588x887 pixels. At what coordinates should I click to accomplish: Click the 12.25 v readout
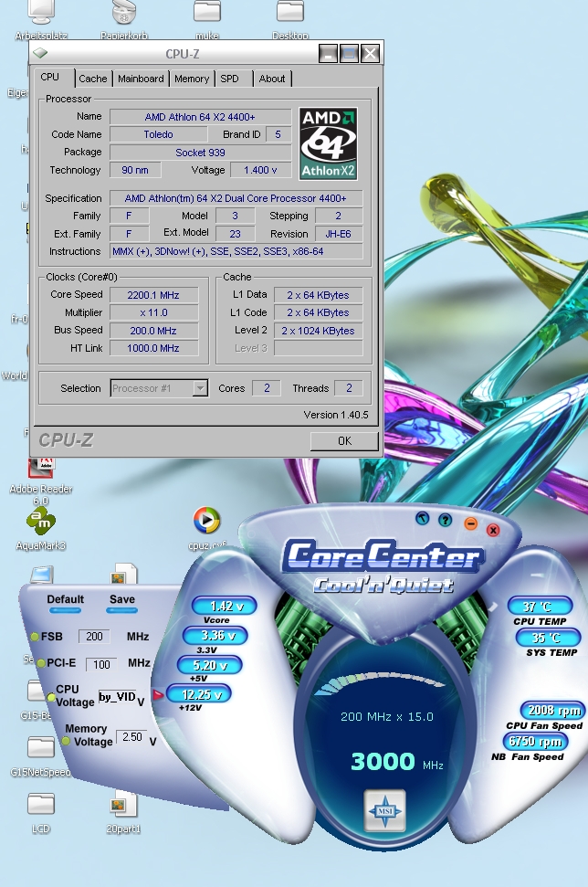point(199,694)
